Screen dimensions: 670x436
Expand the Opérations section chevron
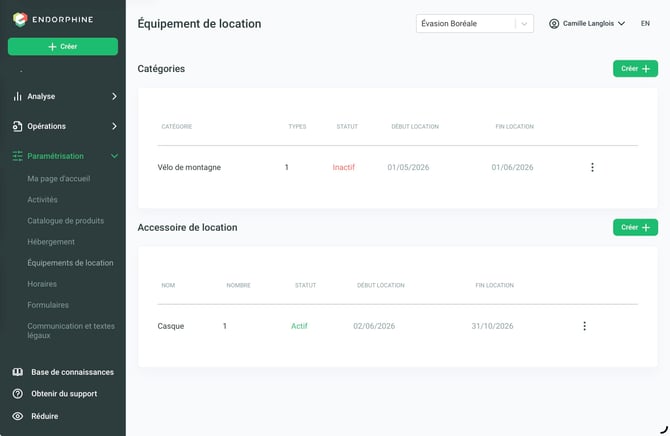[114, 126]
